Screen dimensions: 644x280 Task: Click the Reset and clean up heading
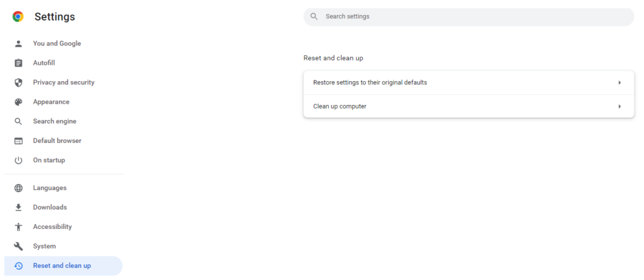(333, 58)
